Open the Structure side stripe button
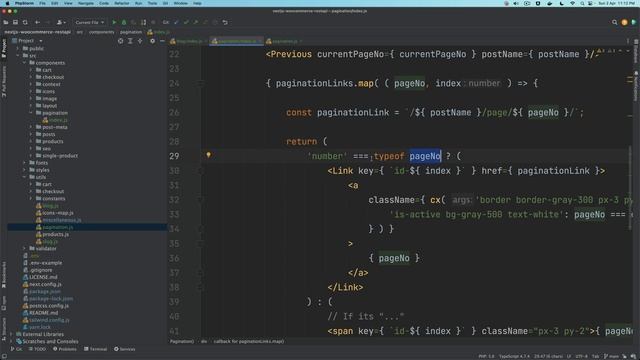 point(4,328)
